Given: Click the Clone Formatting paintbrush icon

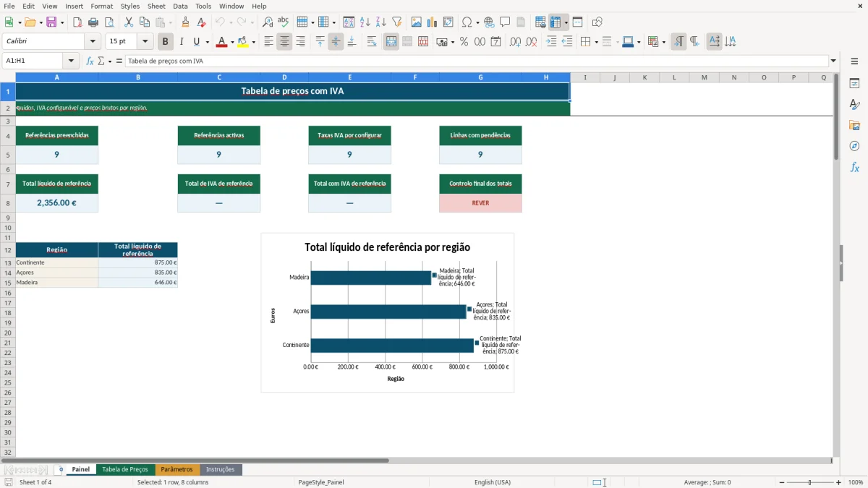Looking at the screenshot, I should click(186, 22).
